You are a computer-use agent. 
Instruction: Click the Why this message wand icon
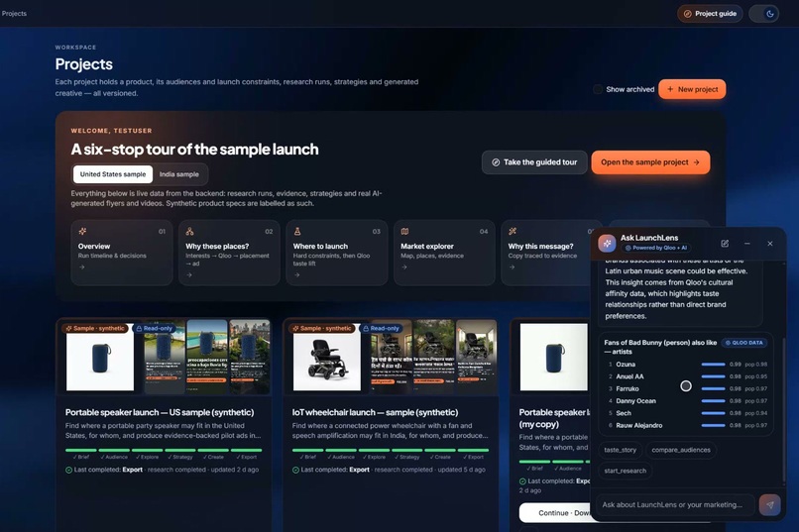pyautogui.click(x=513, y=231)
